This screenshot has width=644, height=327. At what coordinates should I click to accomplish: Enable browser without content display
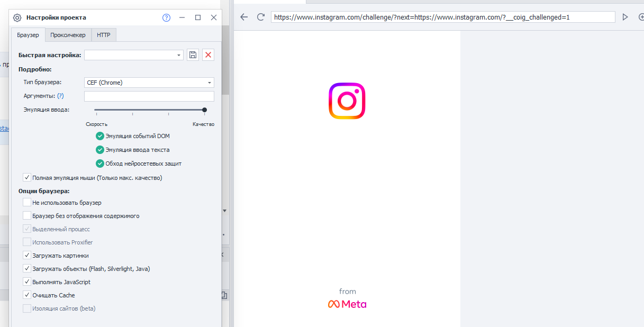point(27,216)
